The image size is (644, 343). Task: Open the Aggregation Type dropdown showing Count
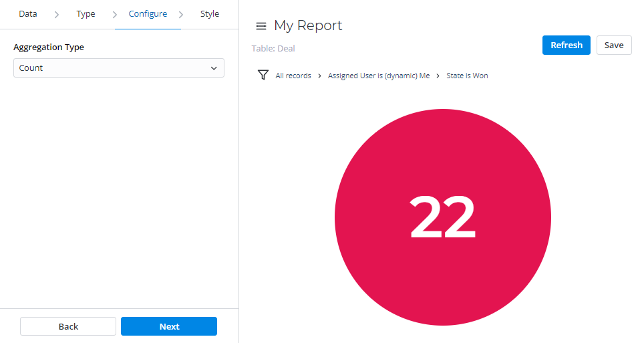(119, 68)
